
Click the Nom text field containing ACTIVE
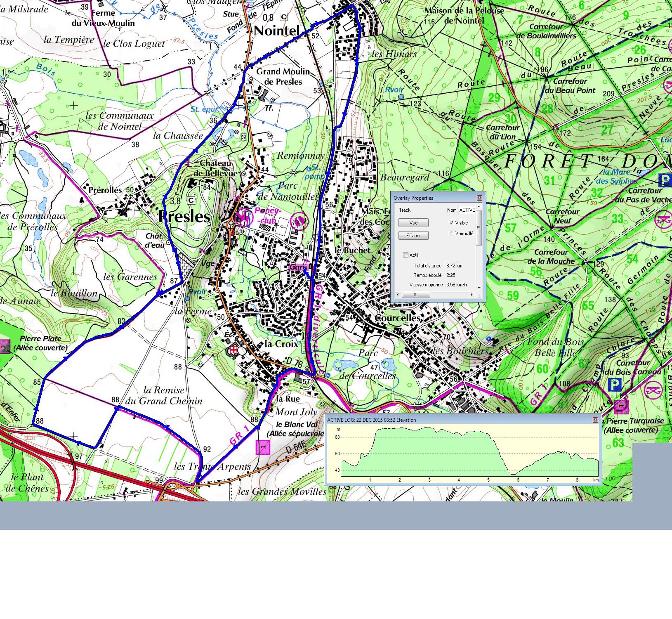coord(467,210)
